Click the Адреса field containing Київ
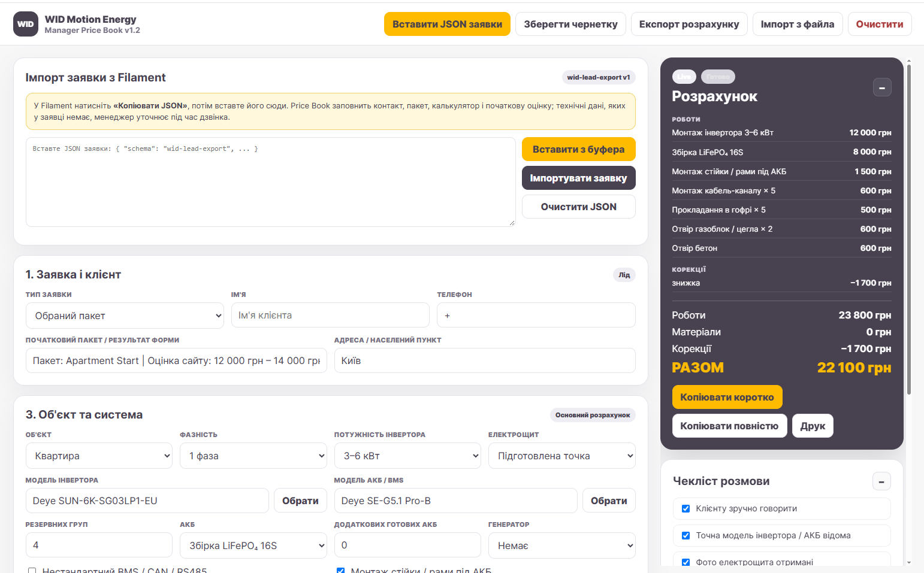Viewport: 924px width, 573px height. (485, 360)
